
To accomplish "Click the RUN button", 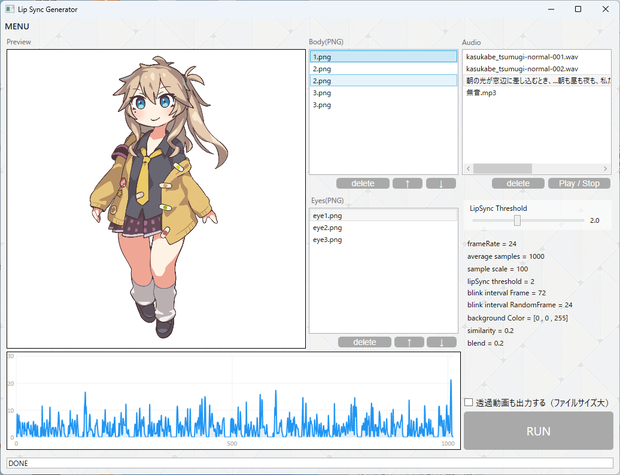I will click(x=538, y=431).
